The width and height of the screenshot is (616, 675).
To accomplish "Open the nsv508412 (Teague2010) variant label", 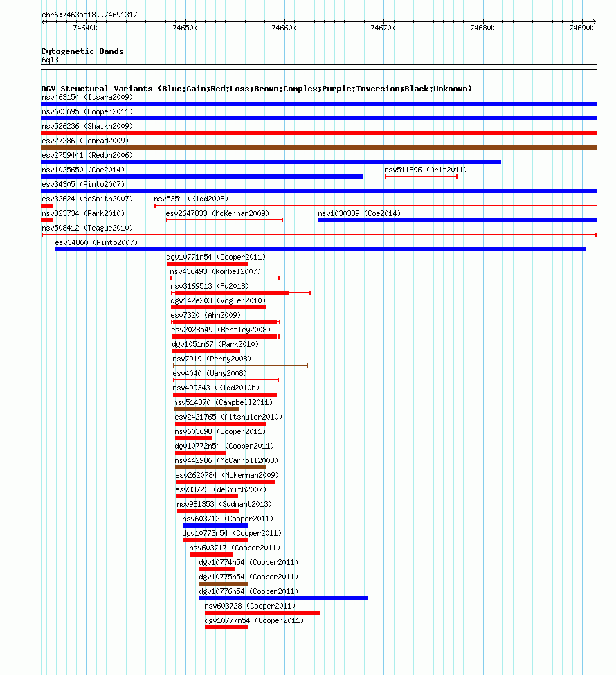I will pos(87,228).
